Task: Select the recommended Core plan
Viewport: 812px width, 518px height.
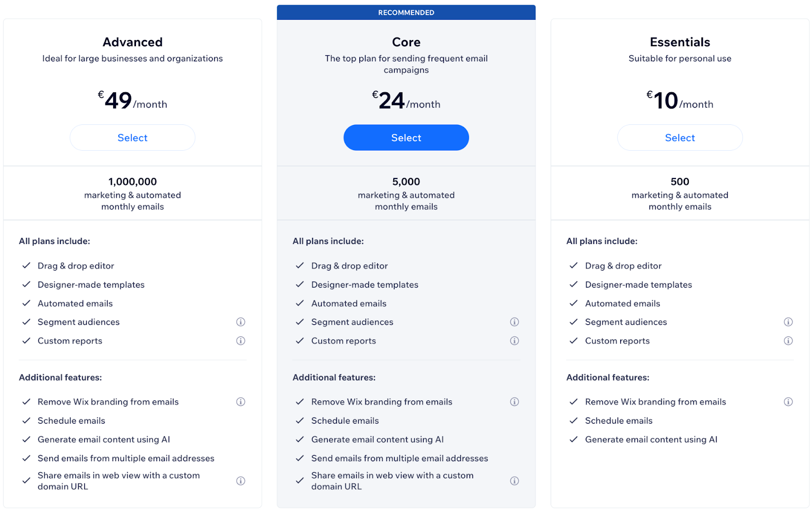Action: pyautogui.click(x=406, y=137)
